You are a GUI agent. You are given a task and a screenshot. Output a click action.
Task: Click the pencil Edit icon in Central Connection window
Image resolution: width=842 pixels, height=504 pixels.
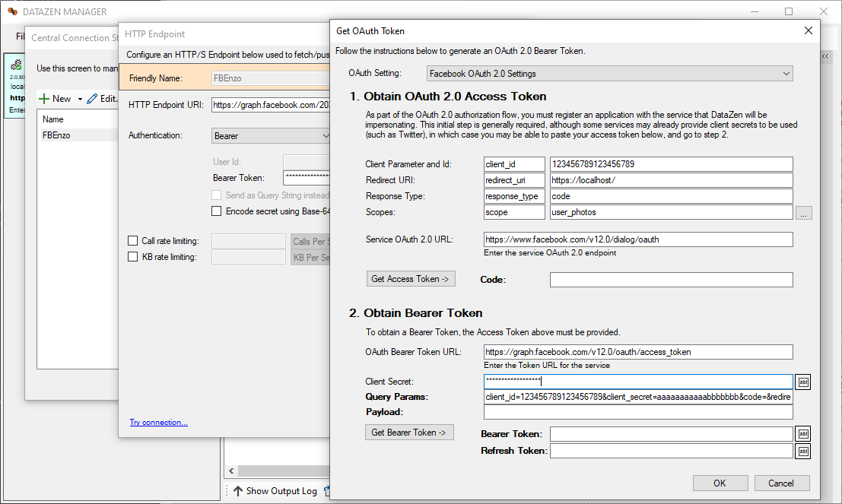pos(92,99)
